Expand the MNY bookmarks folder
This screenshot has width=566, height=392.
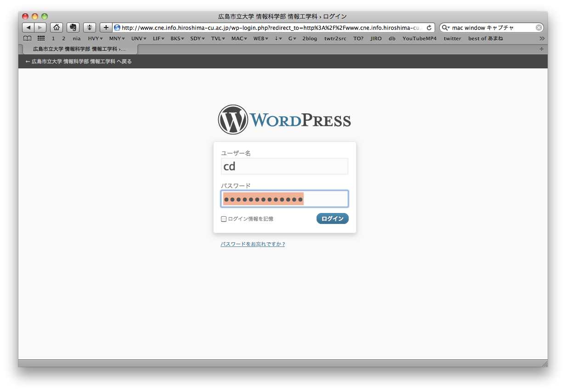pyautogui.click(x=117, y=39)
